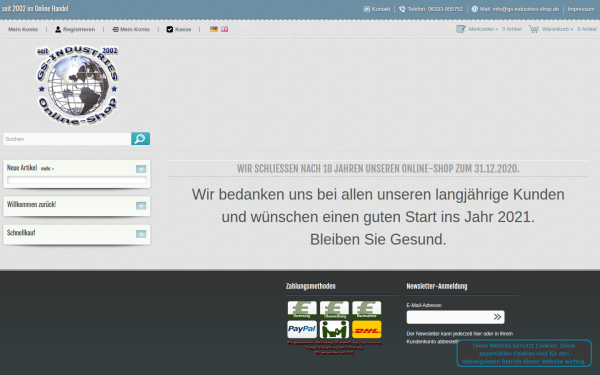Click the Rechnung payment icon
Screen dimensions: 600x375
(302, 310)
